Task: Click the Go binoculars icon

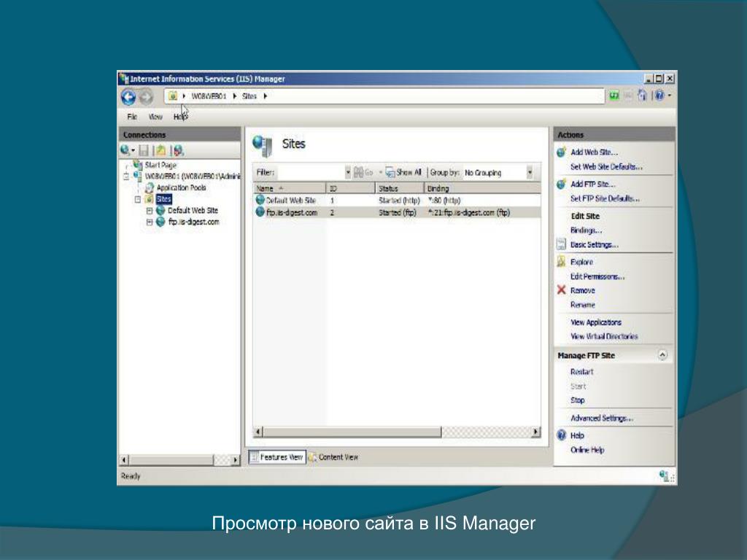Action: (x=358, y=172)
